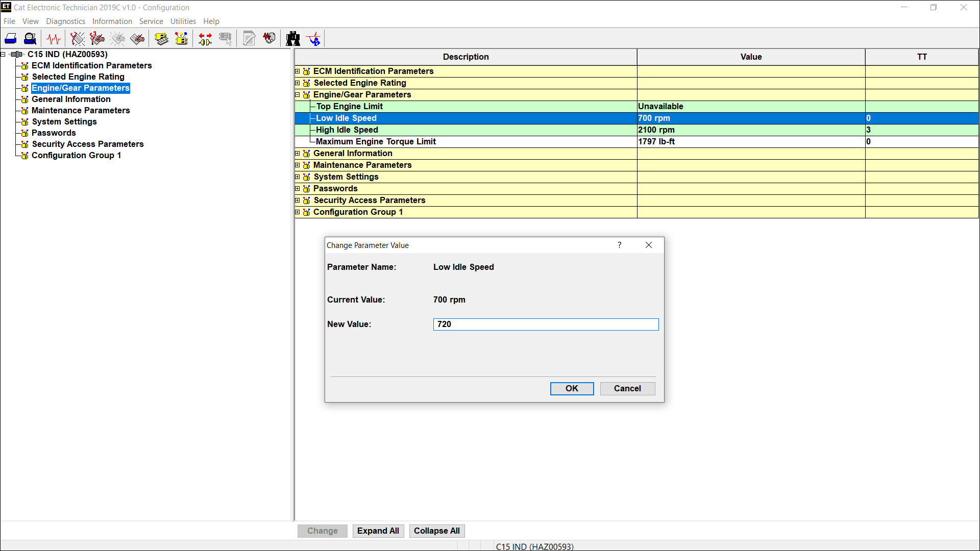This screenshot has width=980, height=551.
Task: Select the High Idle Speed row
Action: [347, 130]
